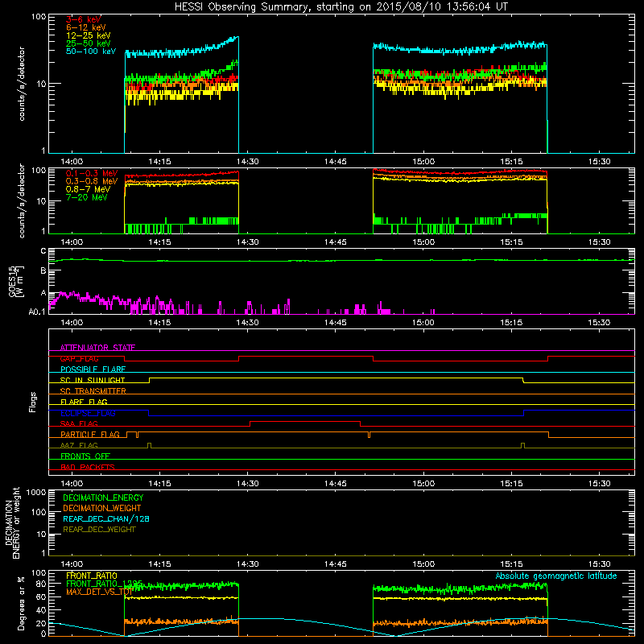Click the REAR_DEC_WEIGHT legend label

99,530
